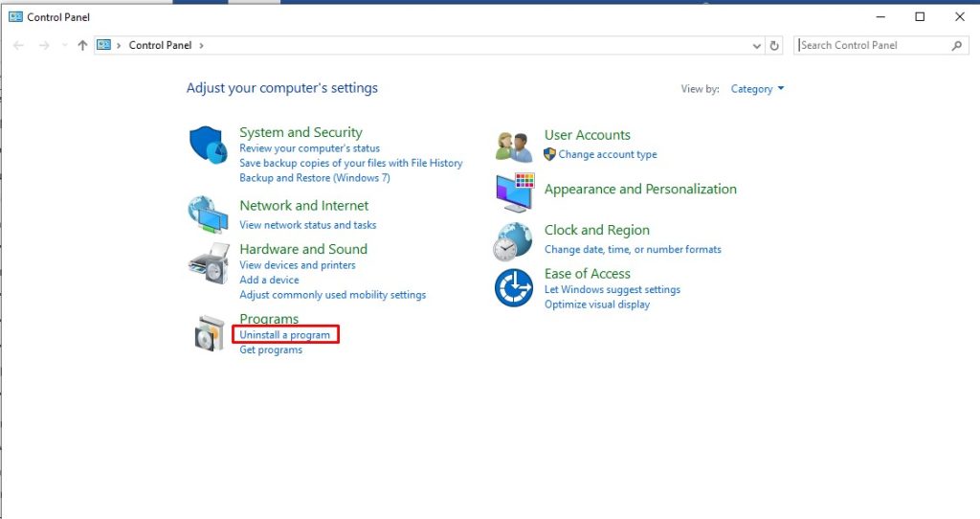Expand the chevron after Control Panel breadcrumb
The height and width of the screenshot is (519, 980).
(x=201, y=46)
